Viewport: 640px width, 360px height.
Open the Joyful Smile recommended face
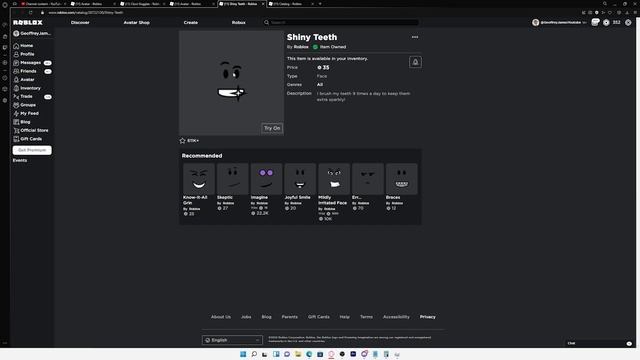pyautogui.click(x=300, y=179)
